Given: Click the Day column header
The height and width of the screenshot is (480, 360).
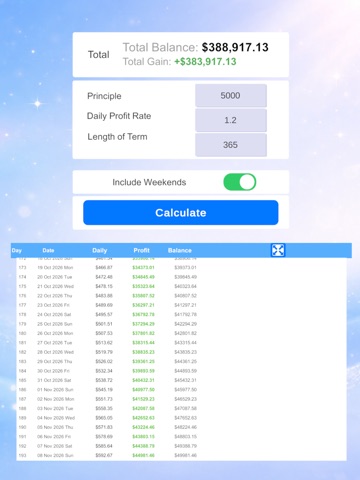Looking at the screenshot, I should click(x=17, y=250).
